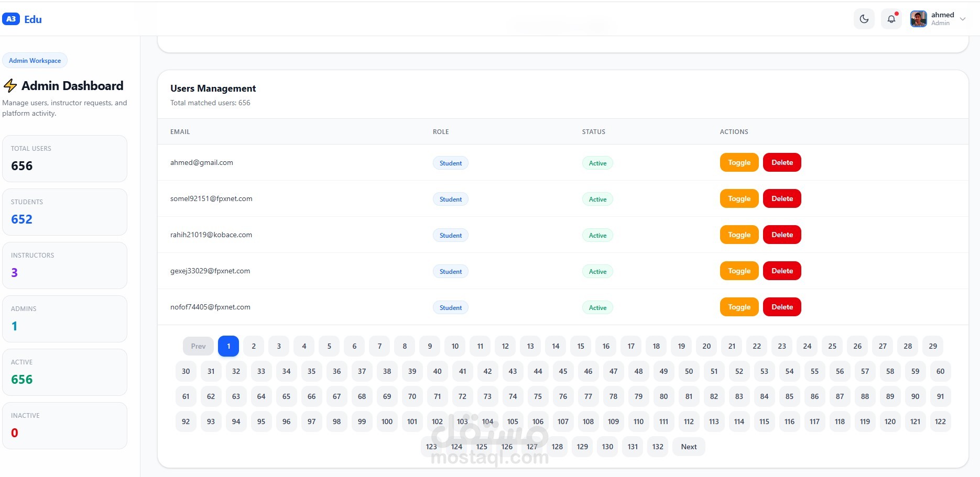Delete user rahih21019@kobace.com
The width and height of the screenshot is (980, 477).
click(x=782, y=235)
